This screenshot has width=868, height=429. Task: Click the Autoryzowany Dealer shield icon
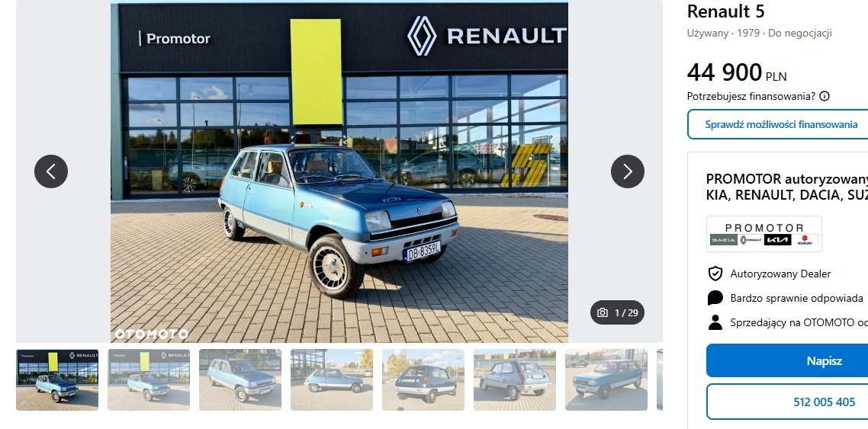tap(715, 274)
